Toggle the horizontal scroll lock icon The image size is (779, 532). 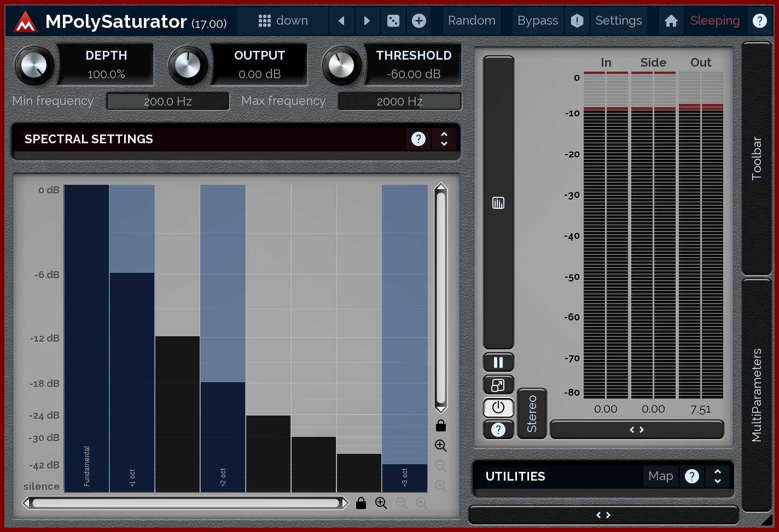coord(361,503)
